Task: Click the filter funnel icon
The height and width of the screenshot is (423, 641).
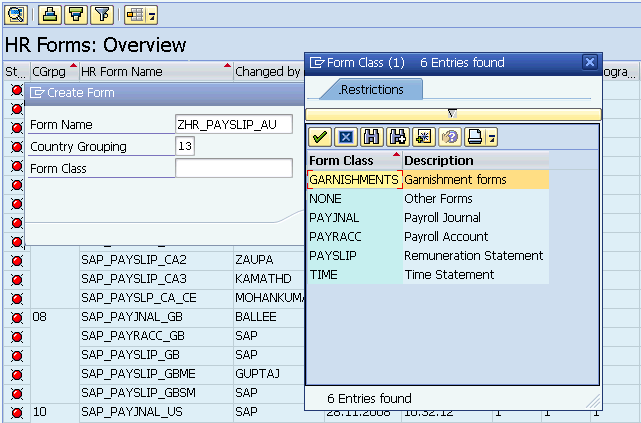Action: [x=101, y=14]
